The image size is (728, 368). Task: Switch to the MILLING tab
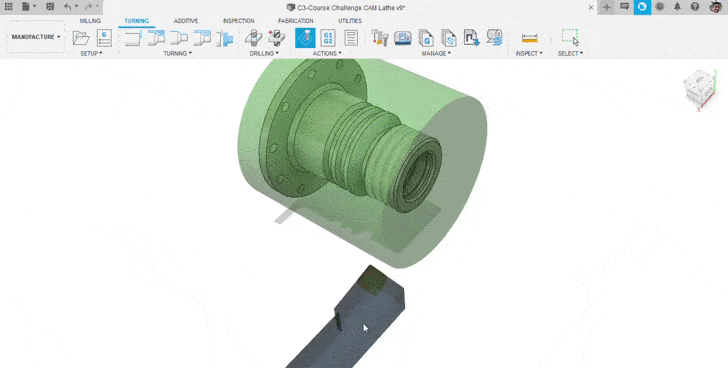(x=90, y=21)
